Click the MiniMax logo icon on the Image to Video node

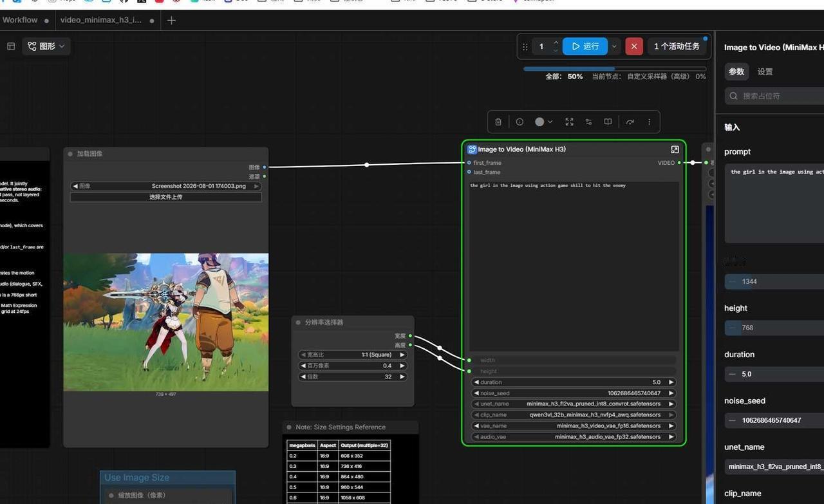[x=472, y=149]
